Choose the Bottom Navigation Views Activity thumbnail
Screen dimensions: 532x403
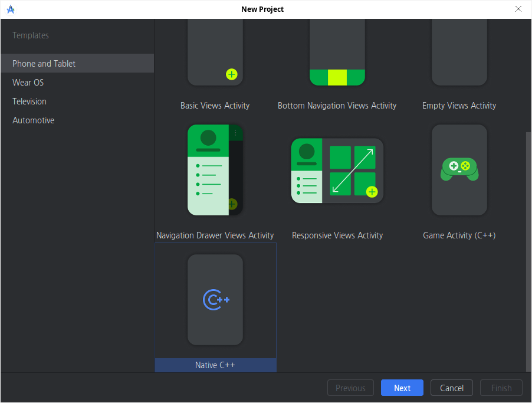tap(337, 53)
